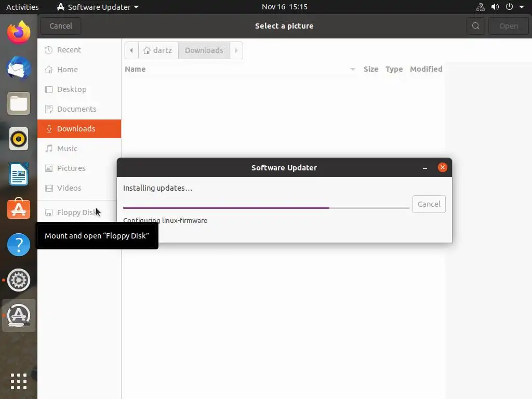This screenshot has height=399, width=532.
Task: Open Rhythmbox music player from dock
Action: (x=19, y=139)
